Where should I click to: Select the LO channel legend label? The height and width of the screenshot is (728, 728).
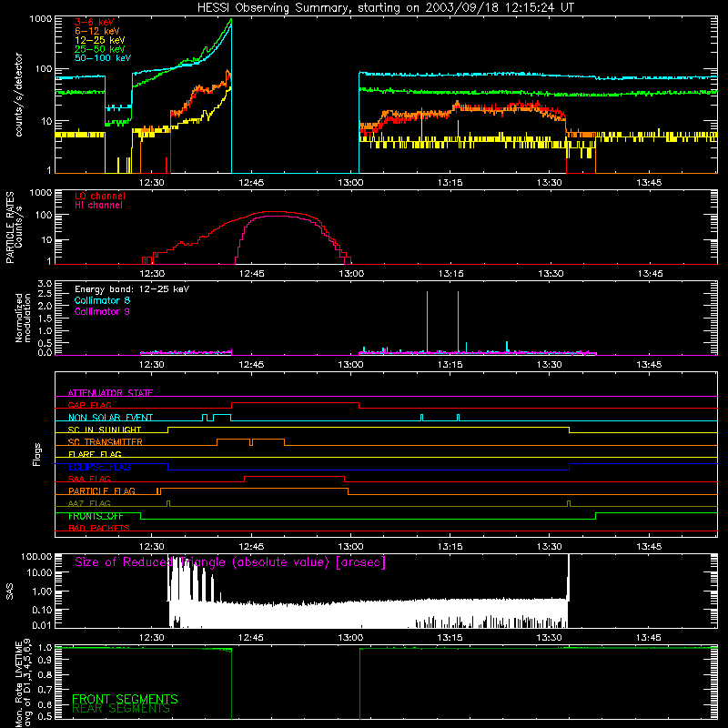[x=100, y=196]
